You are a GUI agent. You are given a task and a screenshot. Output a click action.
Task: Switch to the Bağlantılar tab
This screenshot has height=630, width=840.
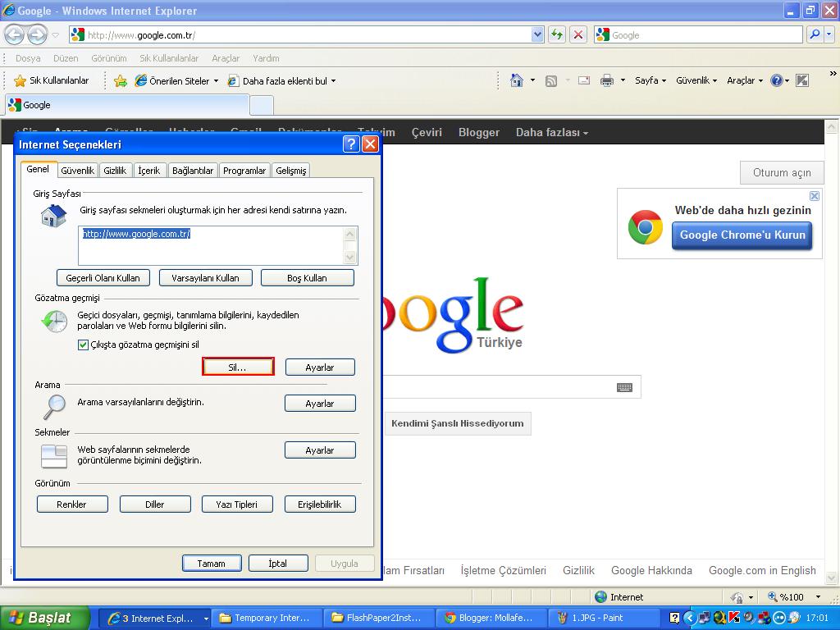tap(193, 171)
